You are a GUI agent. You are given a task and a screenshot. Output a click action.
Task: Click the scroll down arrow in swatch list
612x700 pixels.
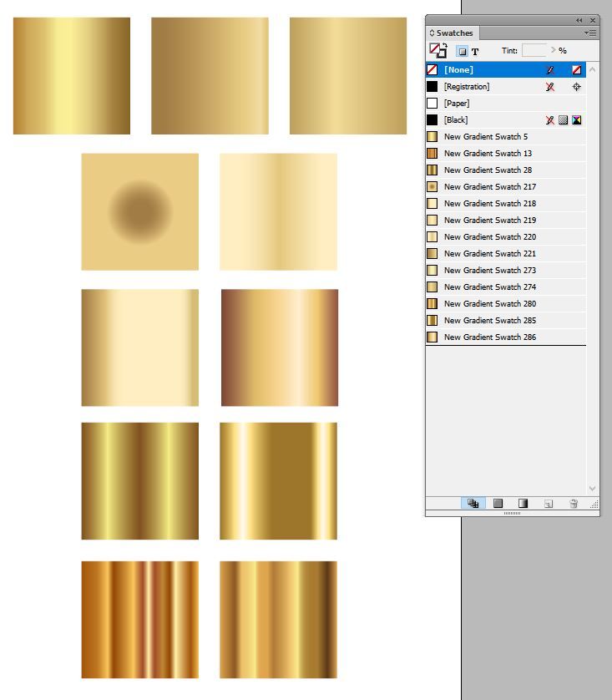point(592,489)
